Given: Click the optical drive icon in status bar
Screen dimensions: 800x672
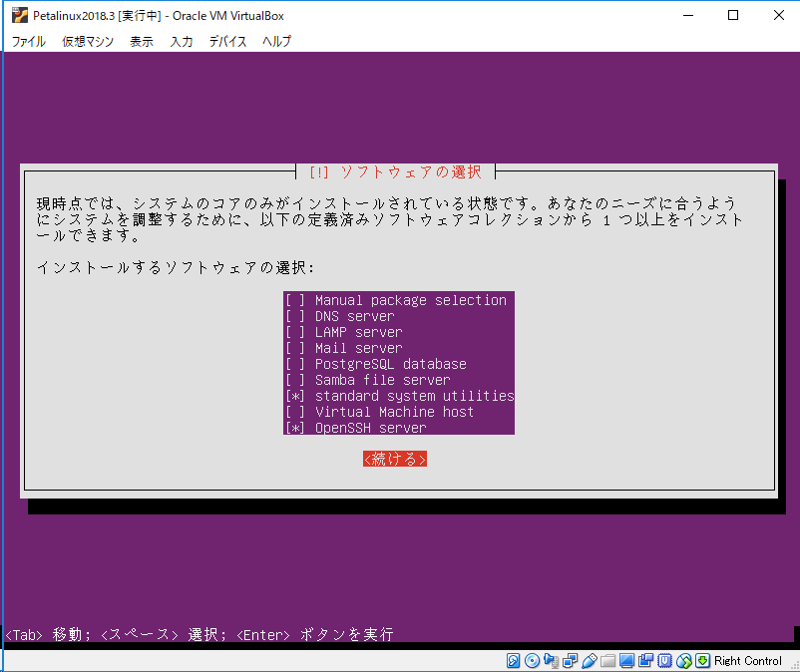Looking at the screenshot, I should [531, 660].
